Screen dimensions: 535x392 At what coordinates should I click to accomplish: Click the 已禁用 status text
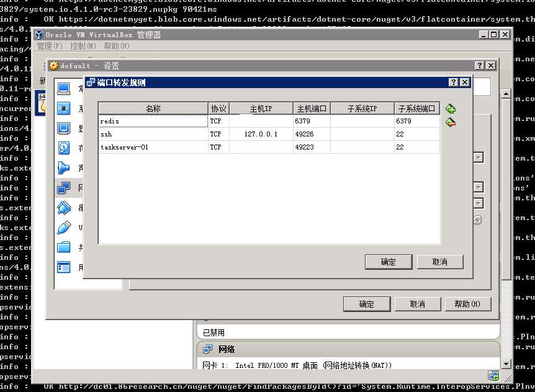point(214,332)
